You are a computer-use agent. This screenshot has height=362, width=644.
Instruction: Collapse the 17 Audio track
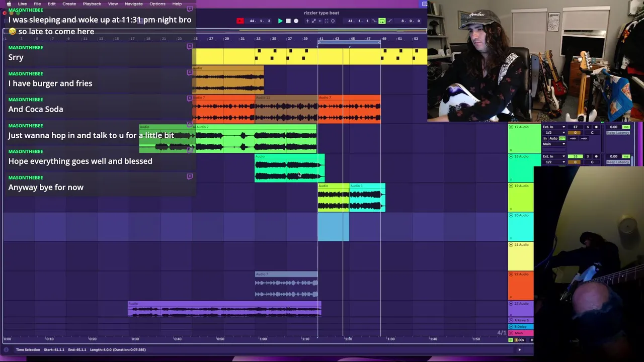pos(511,127)
